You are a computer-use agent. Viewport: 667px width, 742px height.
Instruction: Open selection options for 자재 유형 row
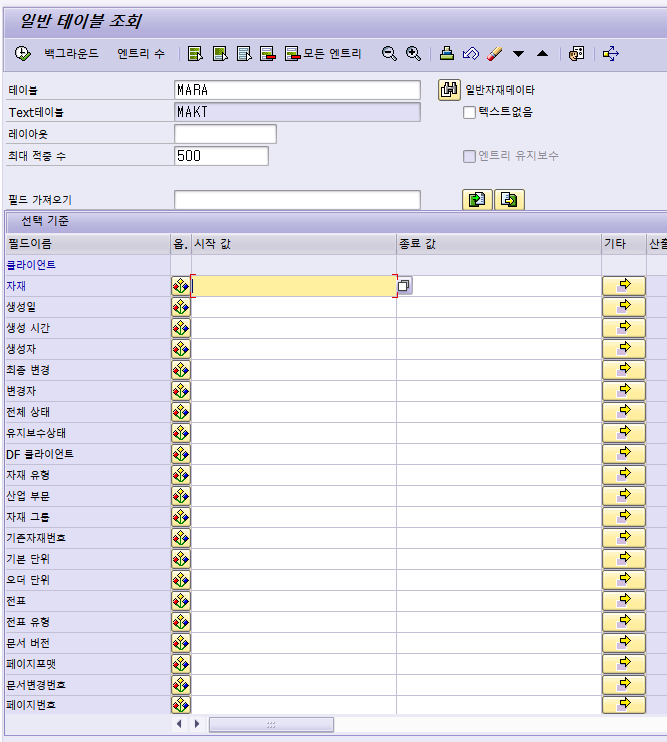point(181,475)
